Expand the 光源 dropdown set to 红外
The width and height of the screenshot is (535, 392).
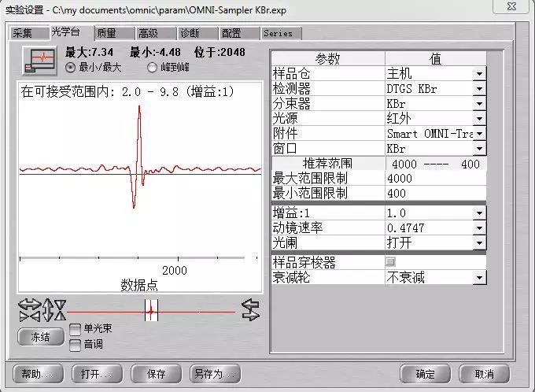(x=478, y=119)
